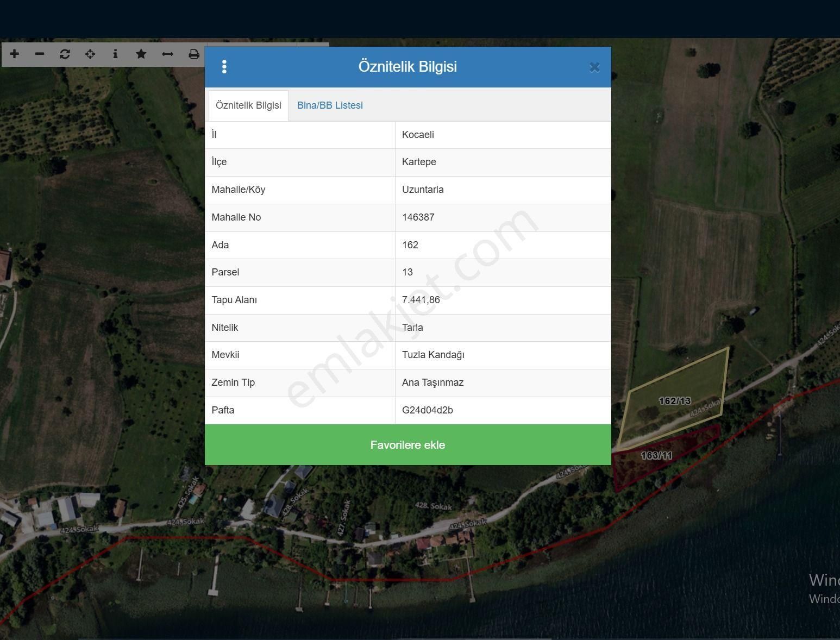840x640 pixels.
Task: Open the three-dot options menu
Action: (x=224, y=67)
